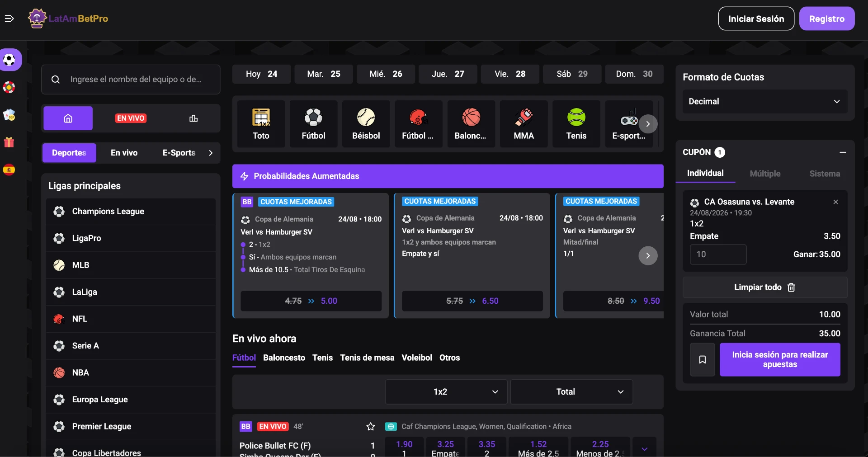Show next boosted odds card
Viewport: 868px width, 457px height.
pos(648,256)
